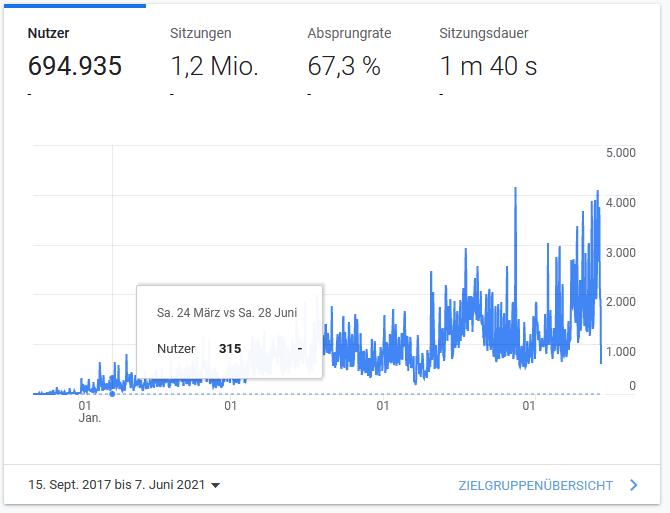Click the 1.000 y-axis label
The image size is (670, 513).
pos(620,352)
